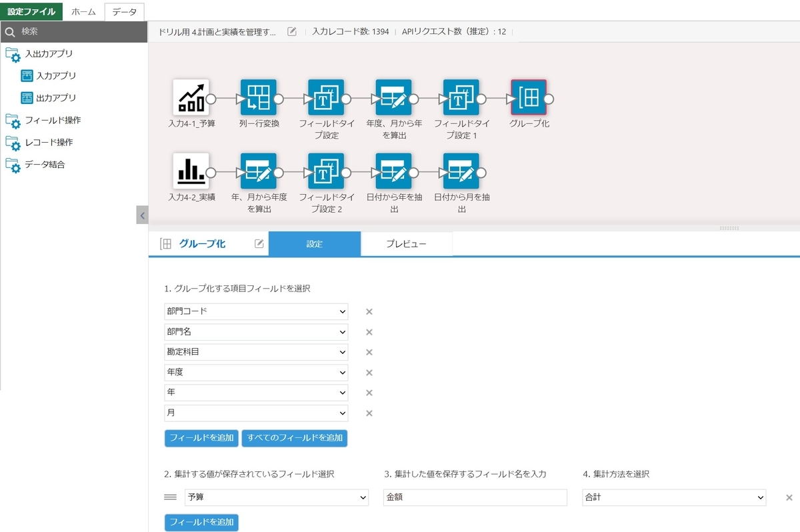Switch to the データ tab

125,11
